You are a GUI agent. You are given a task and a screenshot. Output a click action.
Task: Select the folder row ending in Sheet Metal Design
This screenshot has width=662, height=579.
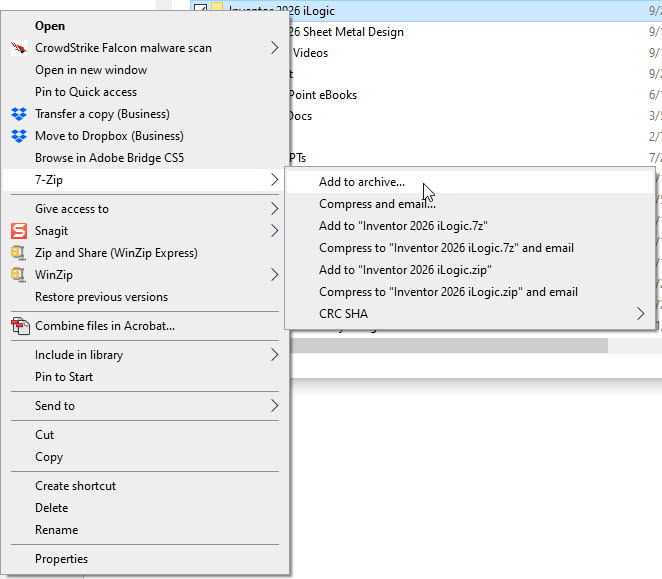click(x=475, y=32)
